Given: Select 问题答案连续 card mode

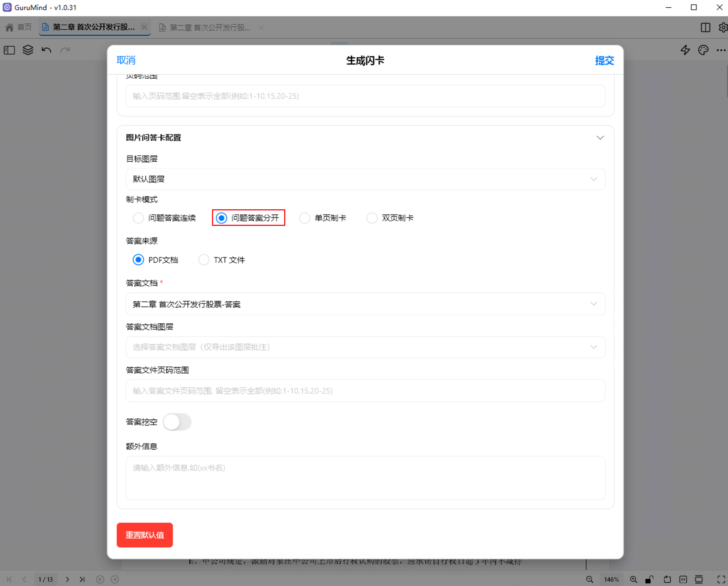Looking at the screenshot, I should [165, 218].
